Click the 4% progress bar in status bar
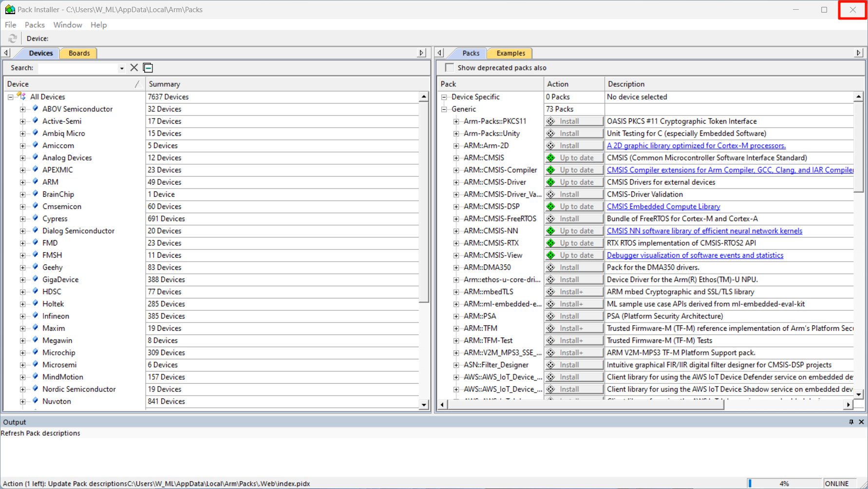The height and width of the screenshot is (489, 868). [x=784, y=483]
